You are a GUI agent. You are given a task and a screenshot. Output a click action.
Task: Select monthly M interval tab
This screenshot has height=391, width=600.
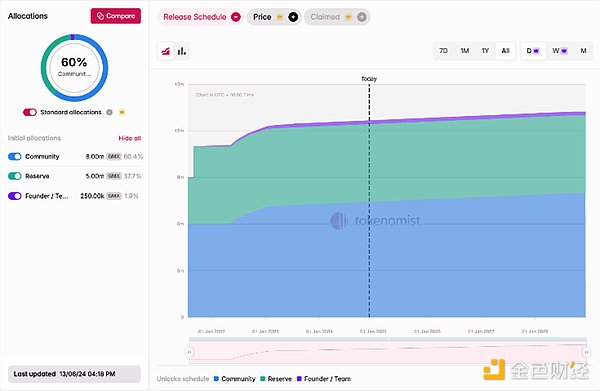point(583,51)
